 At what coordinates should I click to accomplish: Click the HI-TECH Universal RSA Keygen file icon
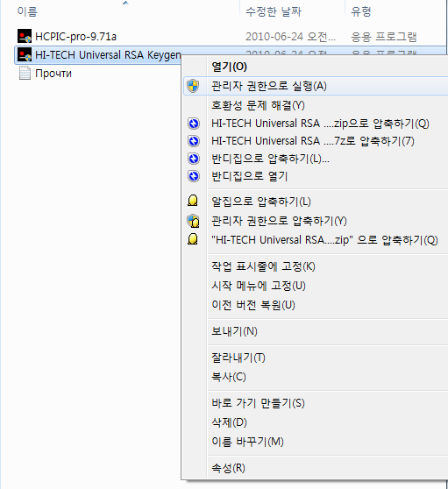[25, 54]
